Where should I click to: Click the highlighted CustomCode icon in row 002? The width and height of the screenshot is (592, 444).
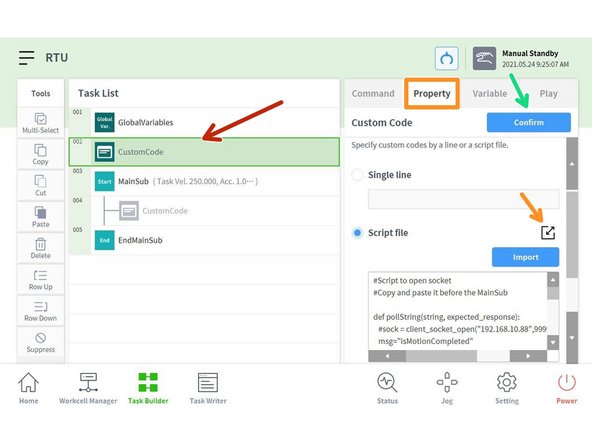click(105, 152)
